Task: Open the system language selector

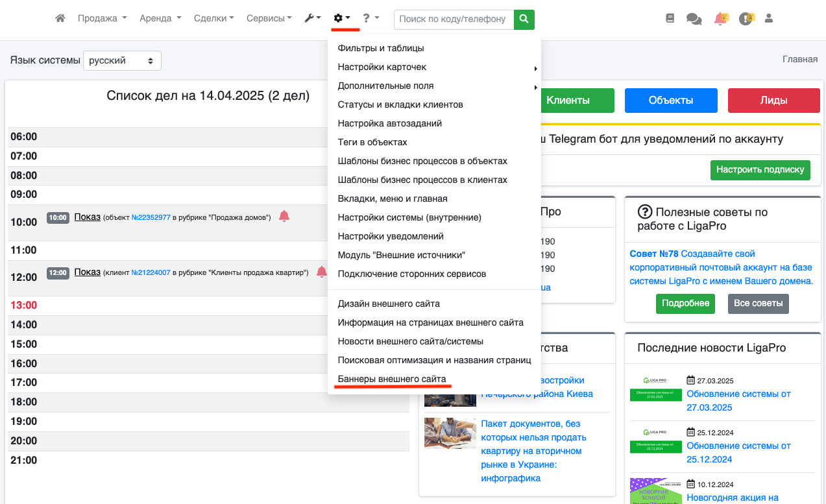Action: tap(122, 61)
